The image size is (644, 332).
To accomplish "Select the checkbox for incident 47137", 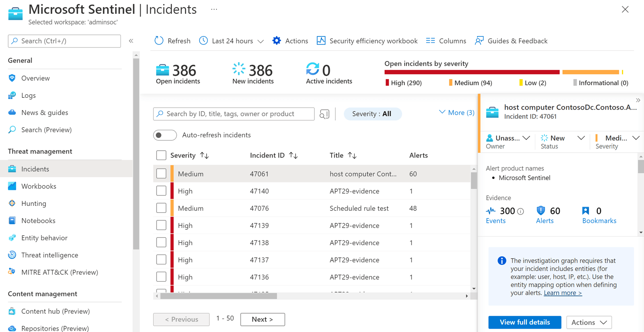I will [x=161, y=260].
